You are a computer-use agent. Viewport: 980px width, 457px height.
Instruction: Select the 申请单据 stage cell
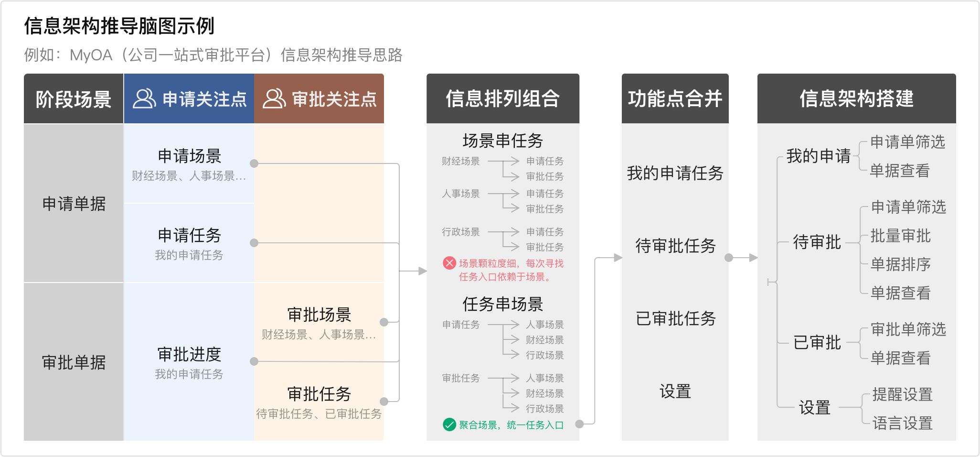(x=74, y=204)
